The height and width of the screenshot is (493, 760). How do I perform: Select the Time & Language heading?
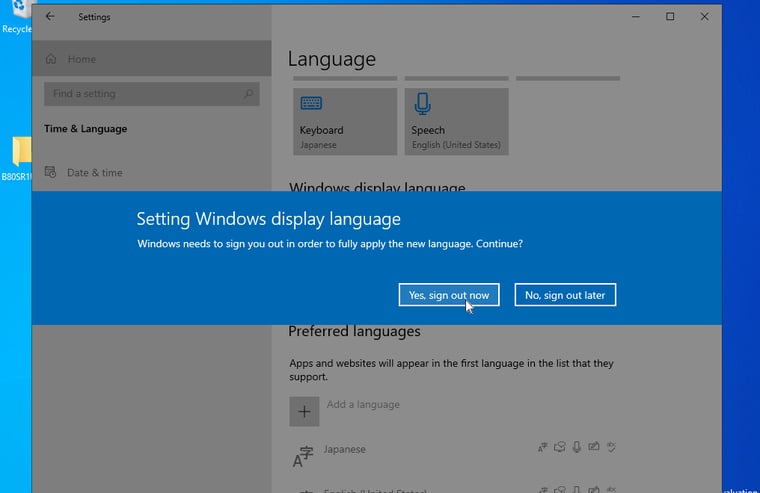(86, 128)
